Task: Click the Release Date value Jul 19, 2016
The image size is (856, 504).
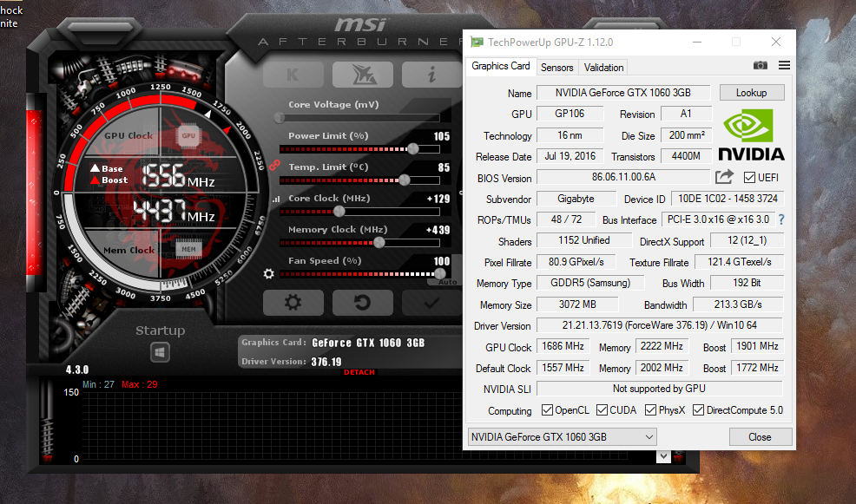Action: point(570,156)
